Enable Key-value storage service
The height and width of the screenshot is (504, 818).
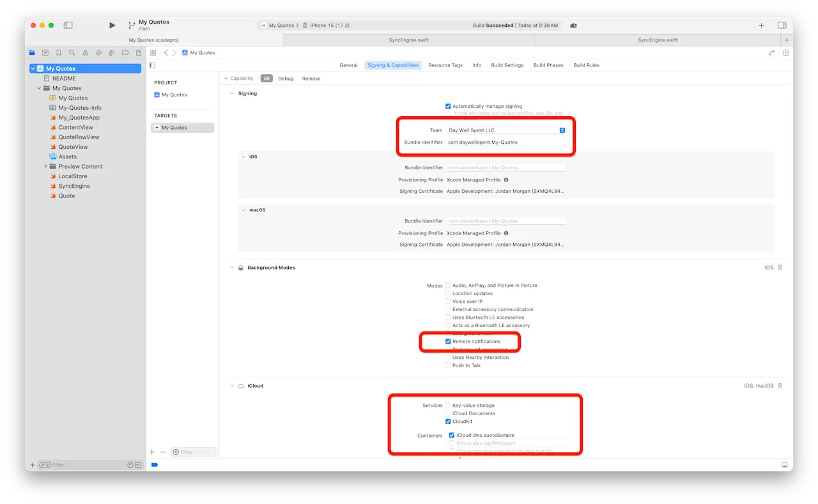(x=448, y=406)
